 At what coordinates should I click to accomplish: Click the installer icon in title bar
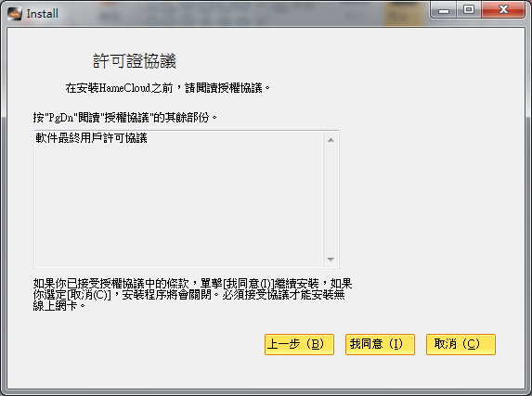point(15,14)
